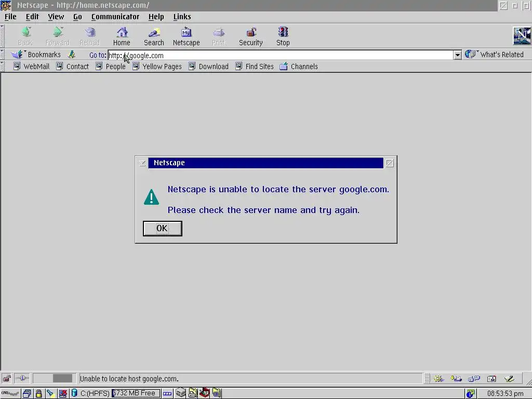Open the What's Related menu
Screen dimensions: 532x399
coord(495,54)
